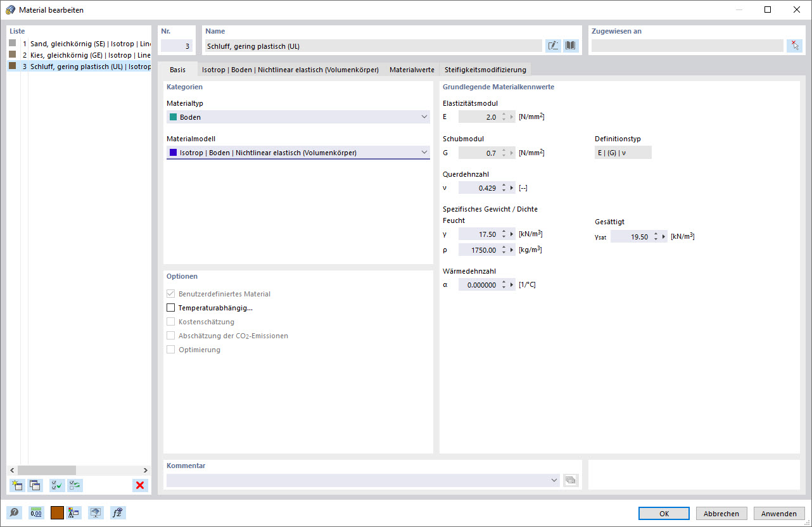Click the Schubmodul value 0.7
This screenshot has width=812, height=527.
point(479,153)
